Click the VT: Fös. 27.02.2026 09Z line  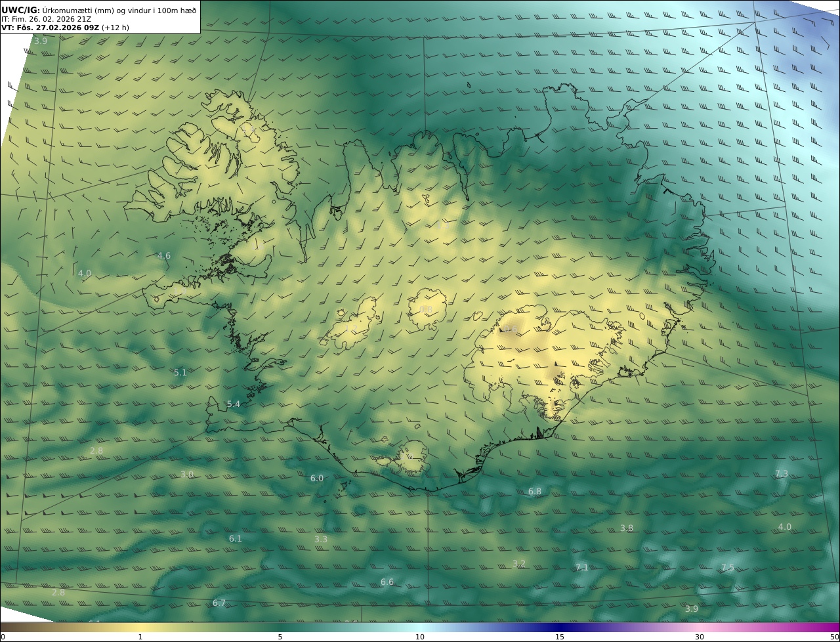[65, 28]
